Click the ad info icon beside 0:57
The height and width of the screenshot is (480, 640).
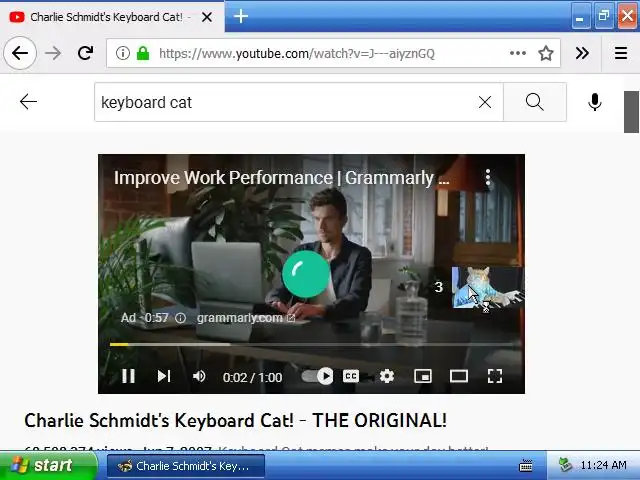(x=180, y=318)
